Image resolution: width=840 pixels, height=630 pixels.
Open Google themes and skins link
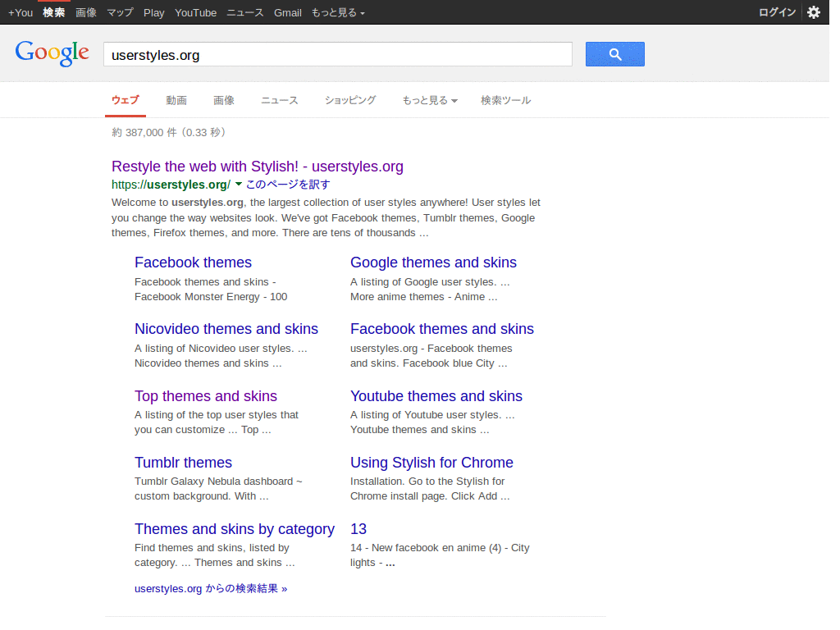click(433, 262)
